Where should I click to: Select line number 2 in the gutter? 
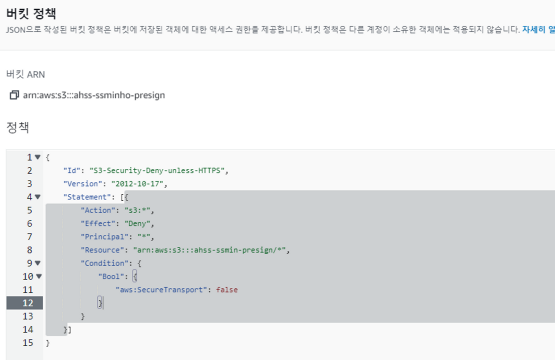click(30, 171)
